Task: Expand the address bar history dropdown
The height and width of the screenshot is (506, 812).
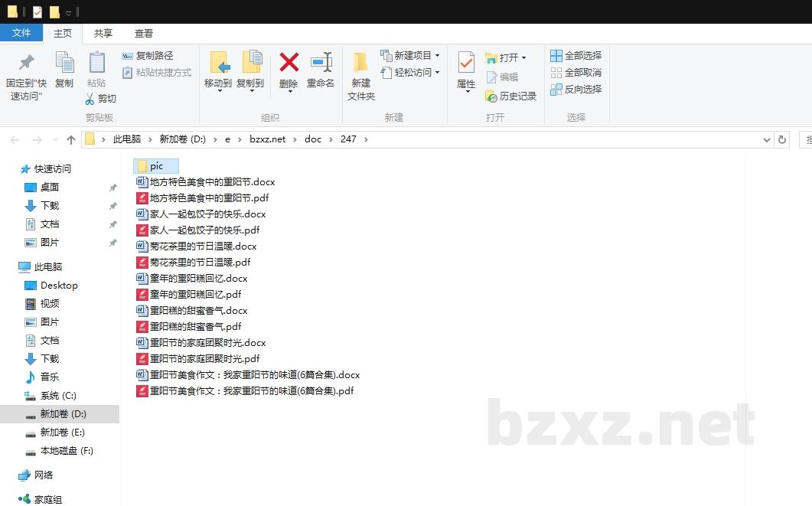Action: (768, 139)
